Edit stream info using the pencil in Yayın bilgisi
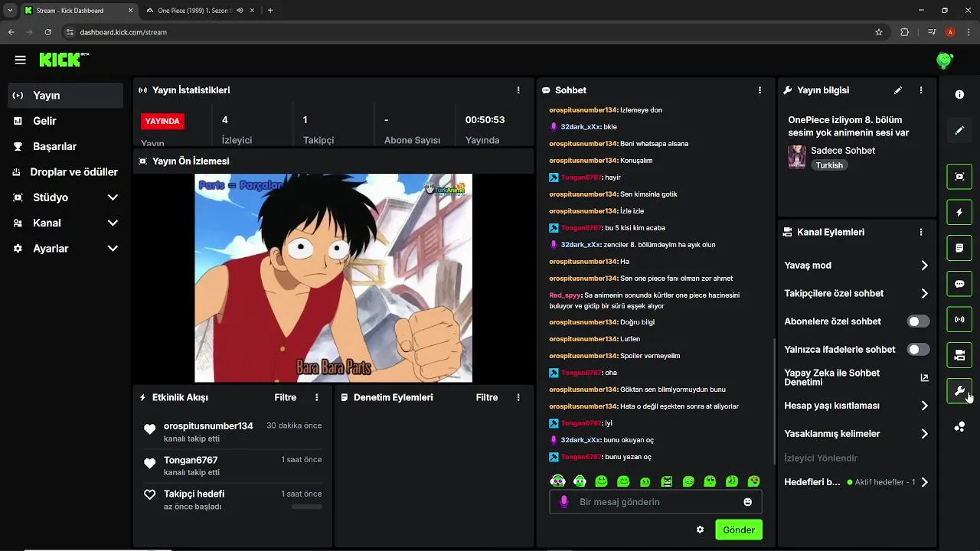This screenshot has height=551, width=980. pos(898,90)
